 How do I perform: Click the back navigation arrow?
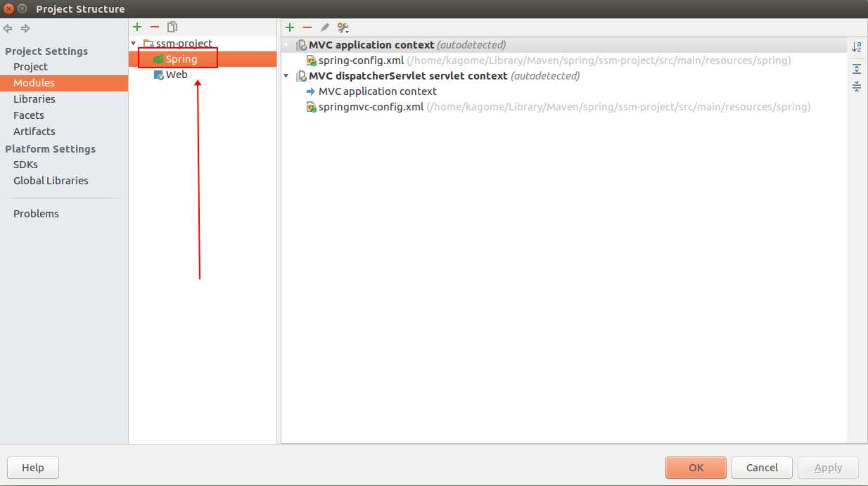[x=8, y=28]
